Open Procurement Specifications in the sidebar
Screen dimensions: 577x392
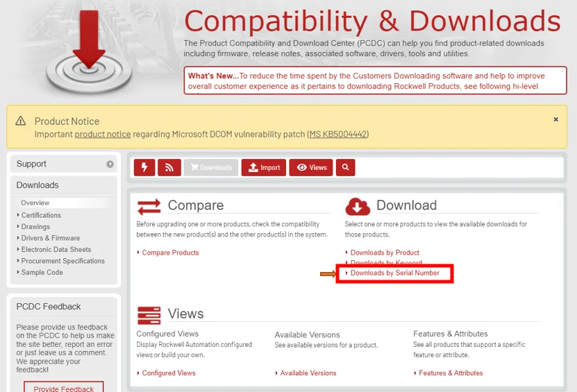(x=63, y=261)
